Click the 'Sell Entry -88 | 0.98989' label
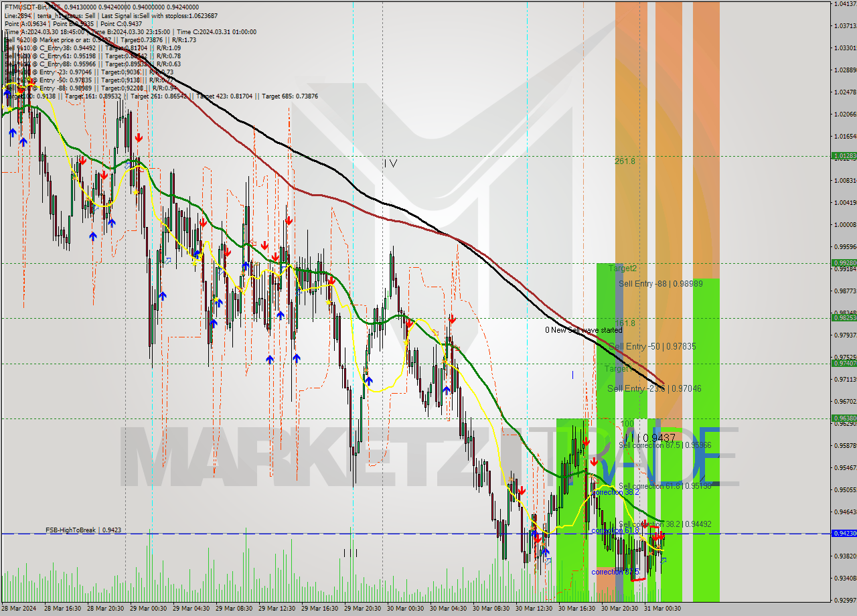857x616 pixels. click(x=660, y=284)
